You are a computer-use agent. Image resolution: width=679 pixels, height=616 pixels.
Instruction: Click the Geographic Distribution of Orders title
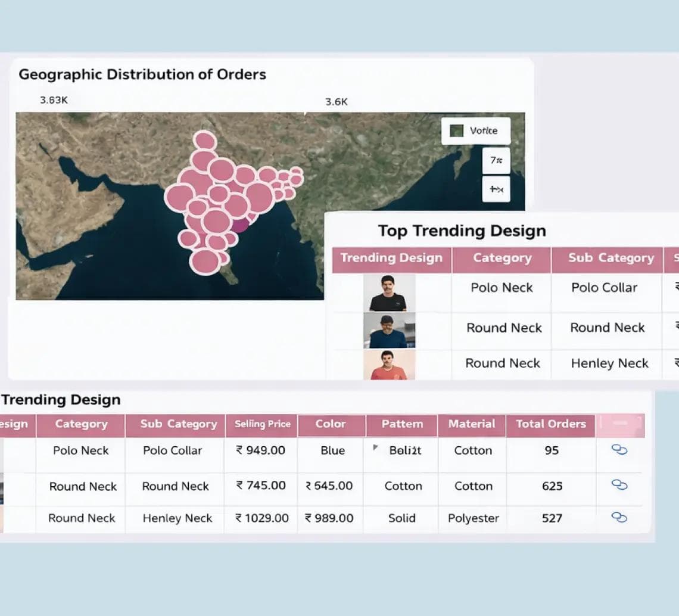coord(142,74)
